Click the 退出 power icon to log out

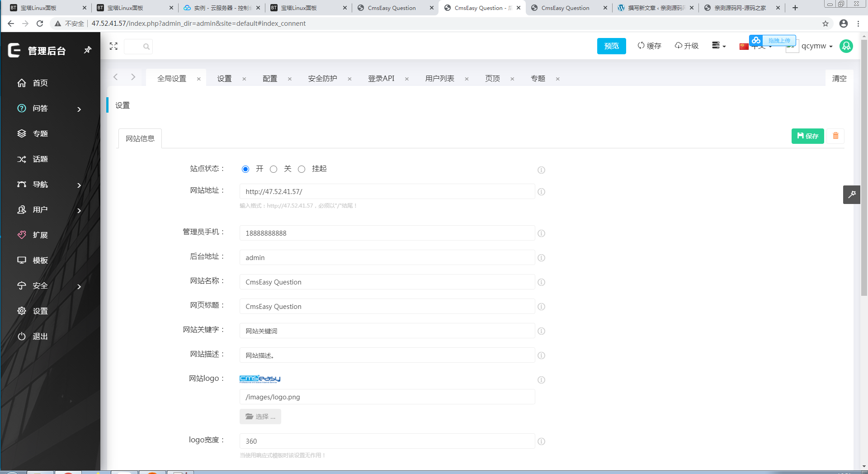tap(22, 336)
